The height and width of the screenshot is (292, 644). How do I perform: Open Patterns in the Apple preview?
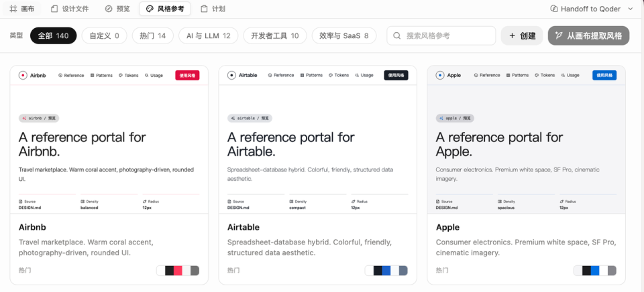[517, 76]
